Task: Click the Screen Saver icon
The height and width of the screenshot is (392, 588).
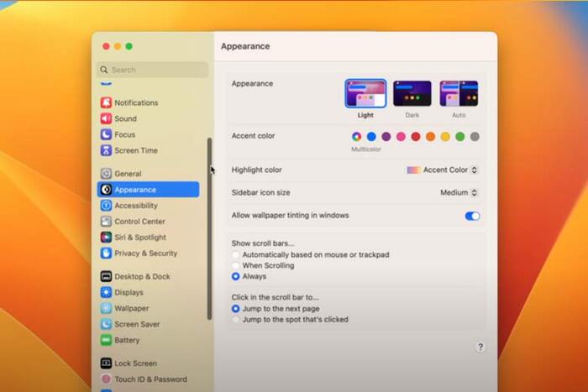Action: (x=106, y=324)
